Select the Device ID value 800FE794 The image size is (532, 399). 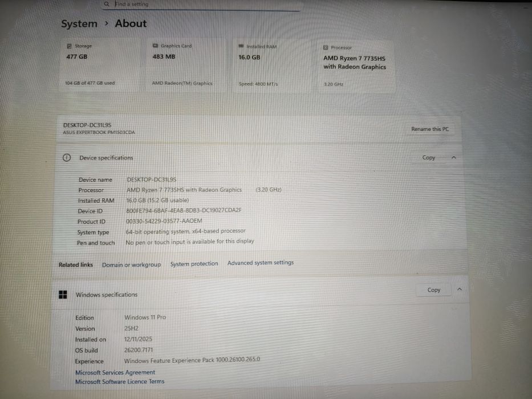click(184, 210)
